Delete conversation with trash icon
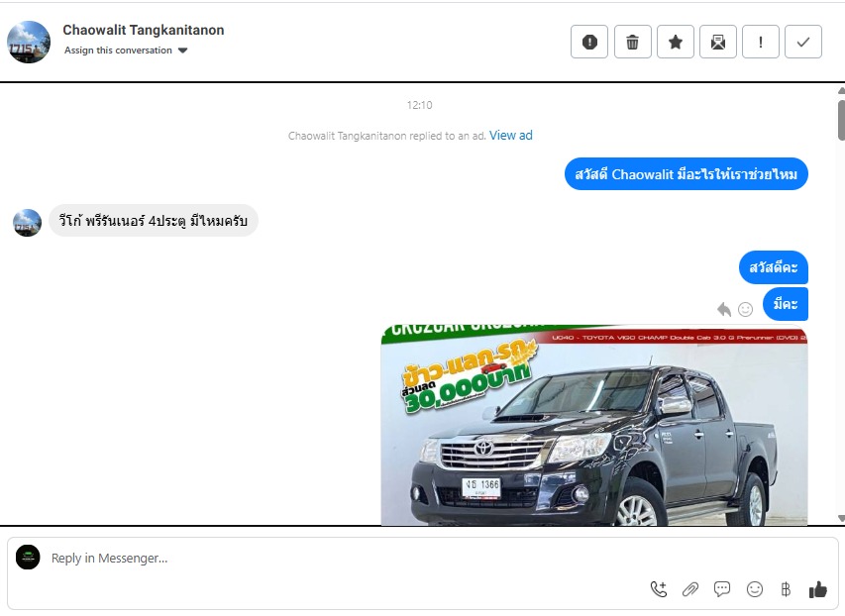The width and height of the screenshot is (845, 616). point(632,42)
